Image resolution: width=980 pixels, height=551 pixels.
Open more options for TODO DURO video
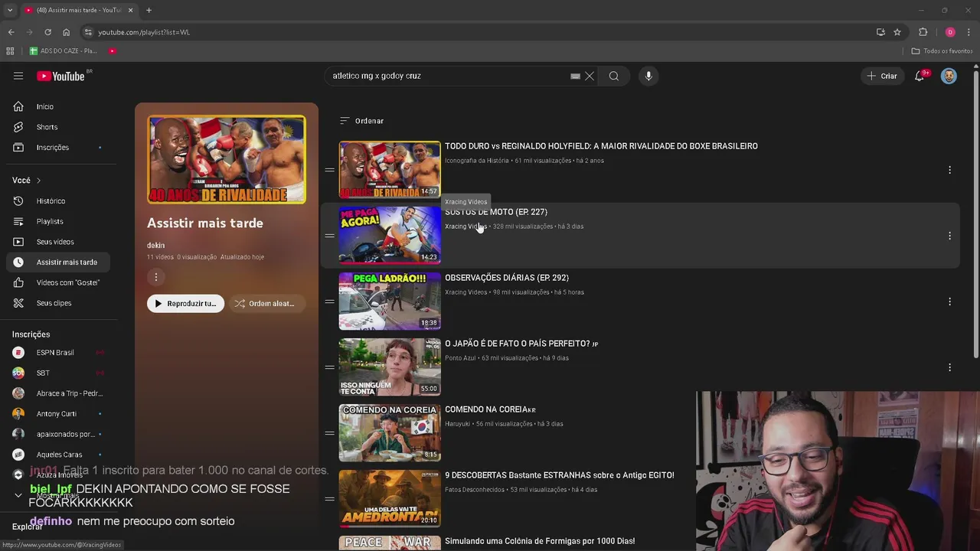click(949, 170)
